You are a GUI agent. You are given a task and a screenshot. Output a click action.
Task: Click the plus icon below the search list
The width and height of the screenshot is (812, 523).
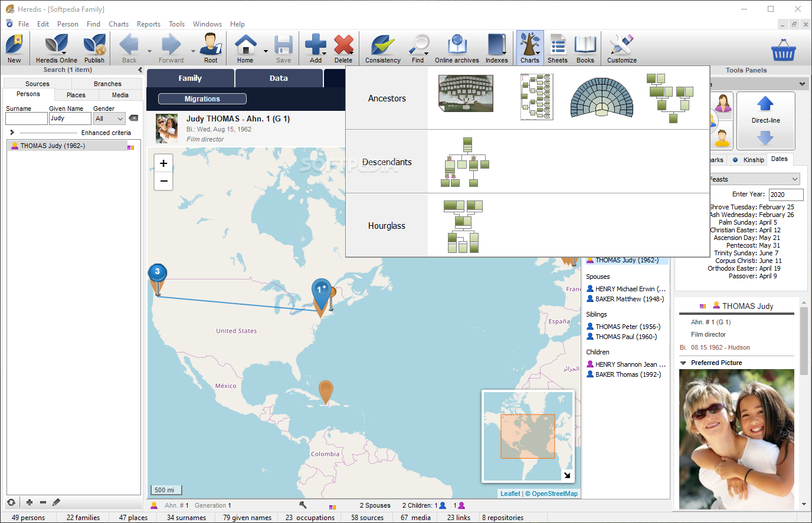[x=30, y=502]
